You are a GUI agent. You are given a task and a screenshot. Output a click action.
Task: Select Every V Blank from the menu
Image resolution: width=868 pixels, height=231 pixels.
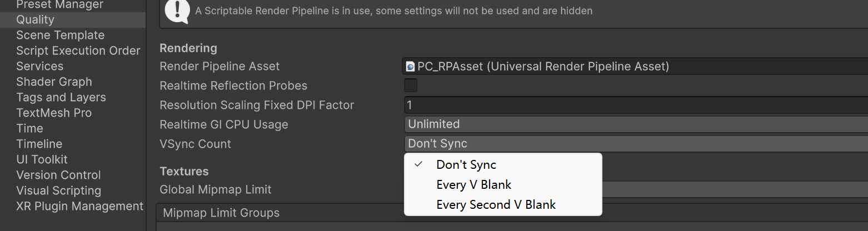tap(473, 184)
